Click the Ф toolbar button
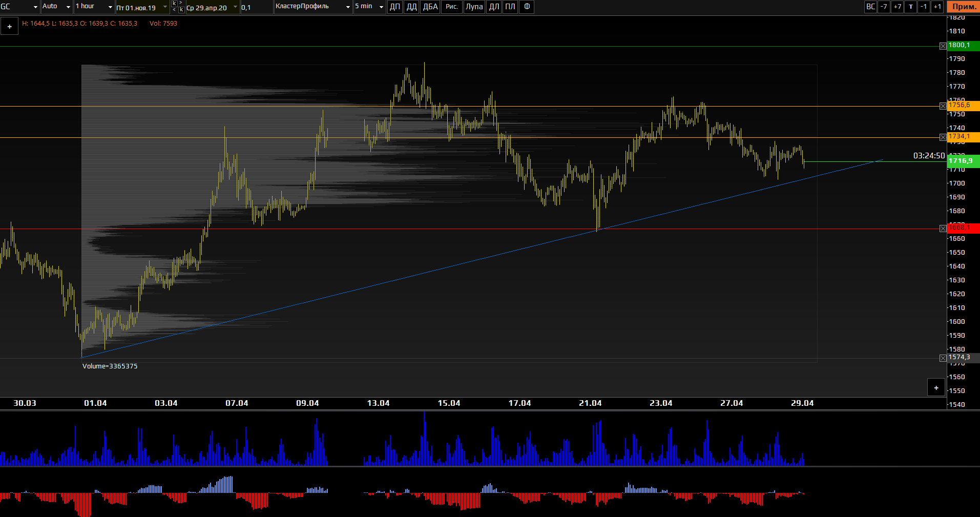 tap(527, 7)
